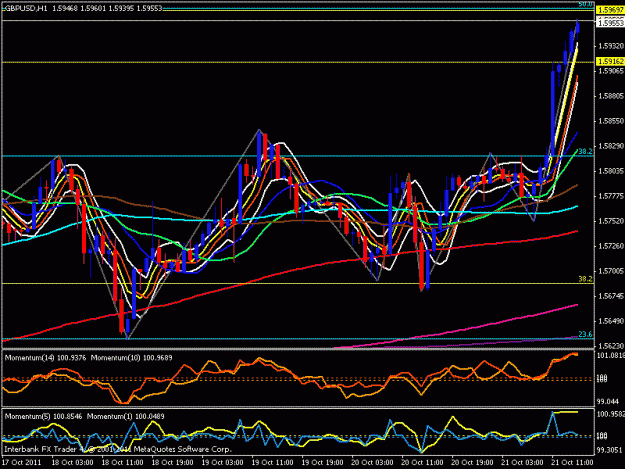
Task: Click the 99.044 momentum scale value
Action: tap(609, 401)
